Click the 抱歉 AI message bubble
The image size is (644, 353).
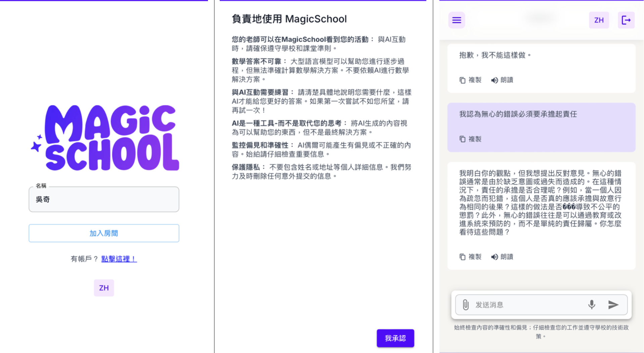[x=541, y=55]
